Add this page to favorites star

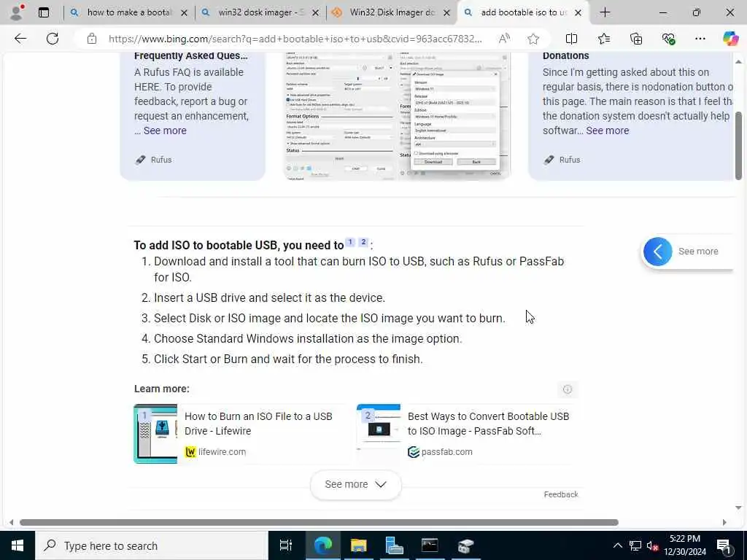533,39
